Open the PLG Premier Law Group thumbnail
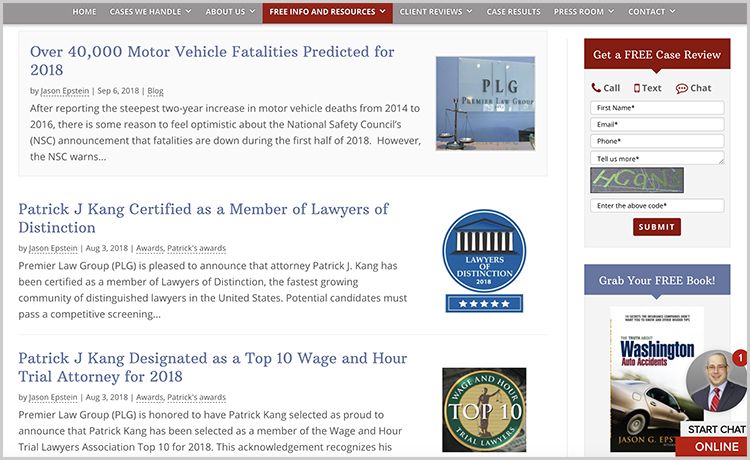The image size is (750, 460). (x=485, y=103)
